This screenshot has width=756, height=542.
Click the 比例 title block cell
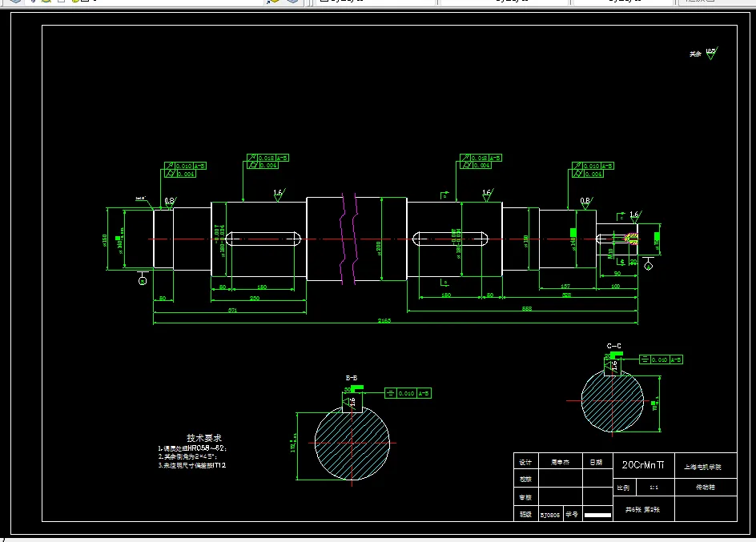[x=623, y=488]
